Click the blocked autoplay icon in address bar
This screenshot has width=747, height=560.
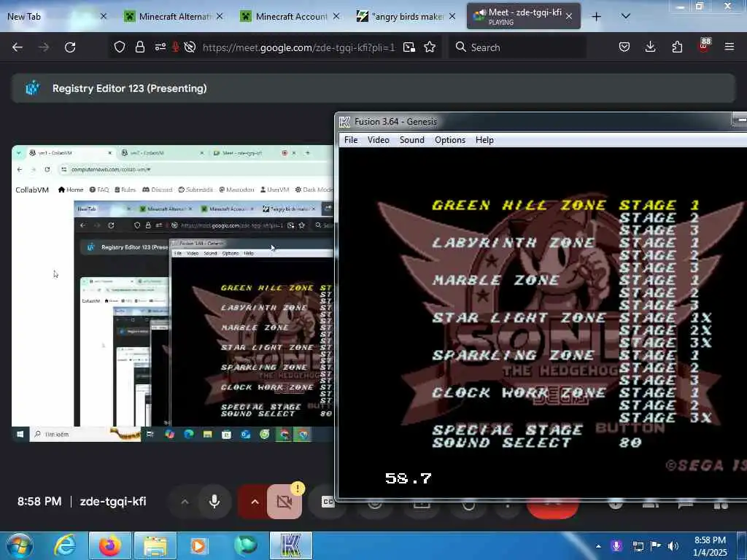(x=190, y=47)
